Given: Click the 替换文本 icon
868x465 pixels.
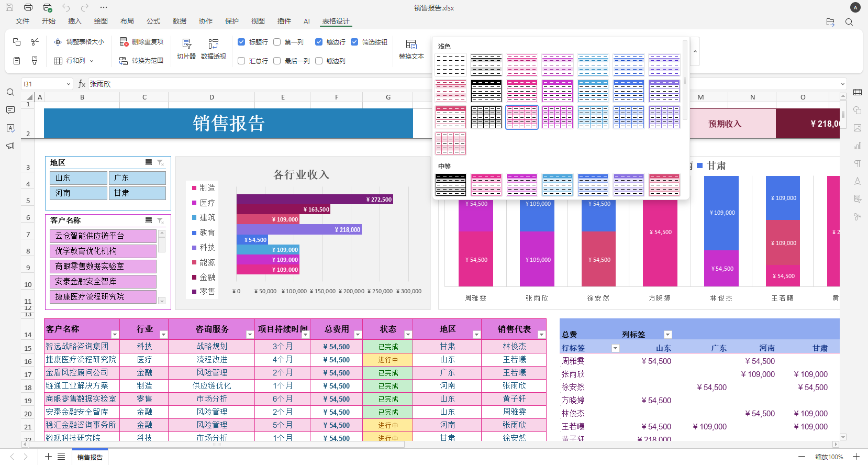Looking at the screenshot, I should point(411,49).
